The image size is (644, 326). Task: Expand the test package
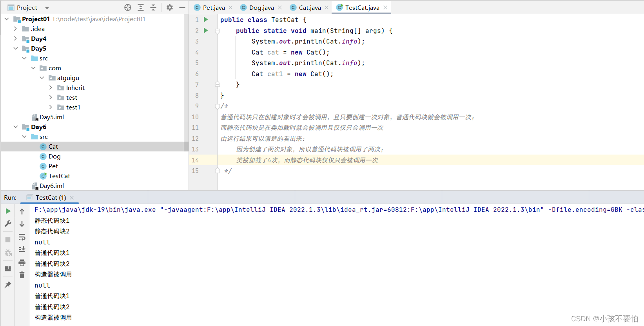pyautogui.click(x=51, y=97)
